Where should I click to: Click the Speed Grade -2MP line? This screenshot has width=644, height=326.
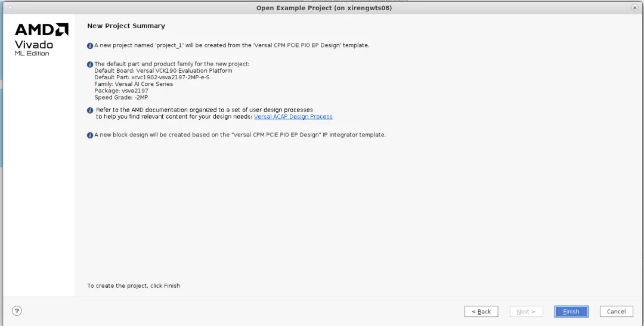tap(121, 97)
